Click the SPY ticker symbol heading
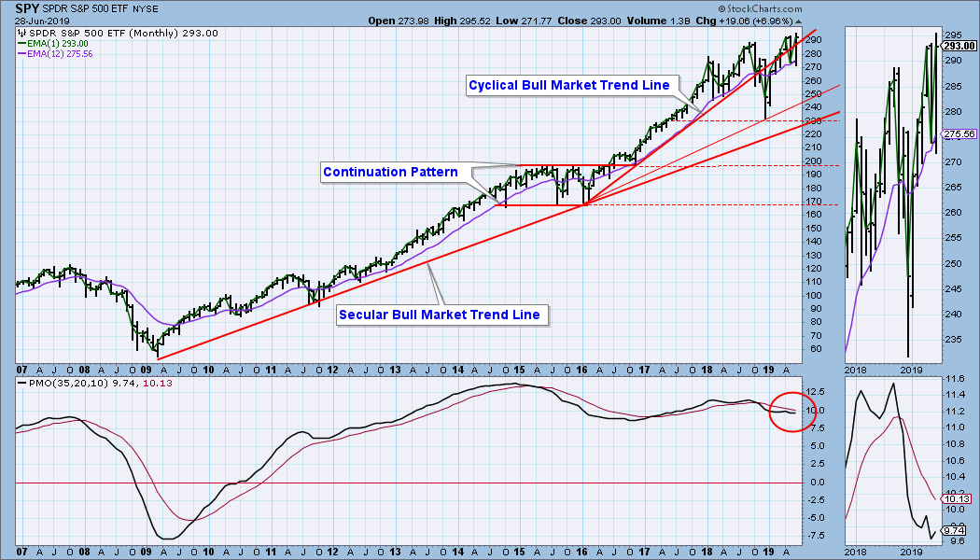 tap(27, 8)
